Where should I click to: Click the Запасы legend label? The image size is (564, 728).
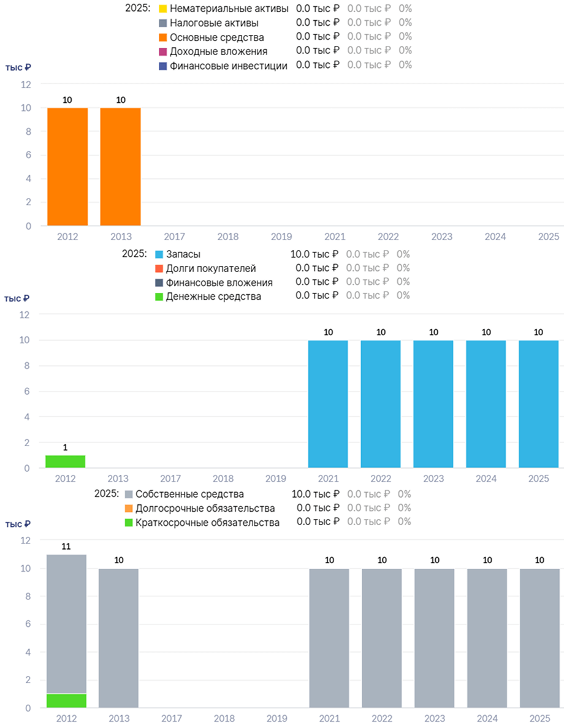[183, 254]
